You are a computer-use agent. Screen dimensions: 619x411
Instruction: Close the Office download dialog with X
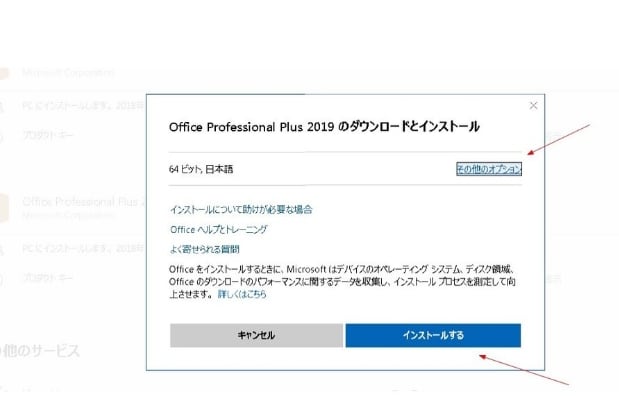point(533,105)
